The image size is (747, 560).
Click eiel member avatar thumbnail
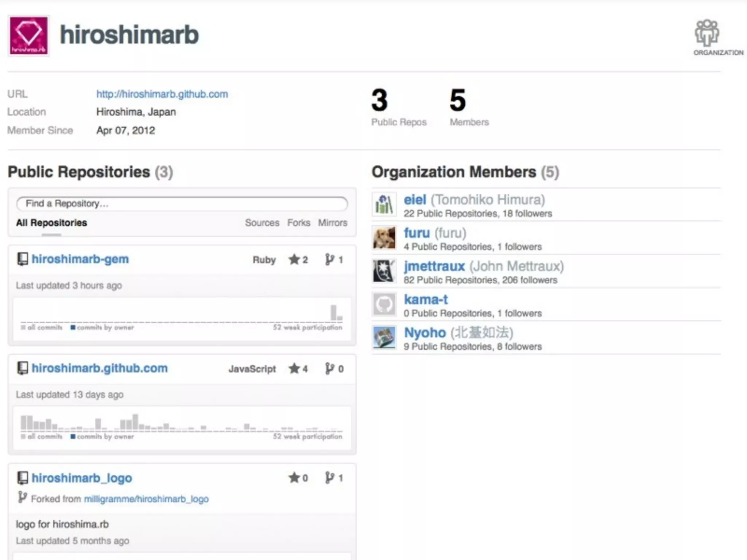click(384, 204)
